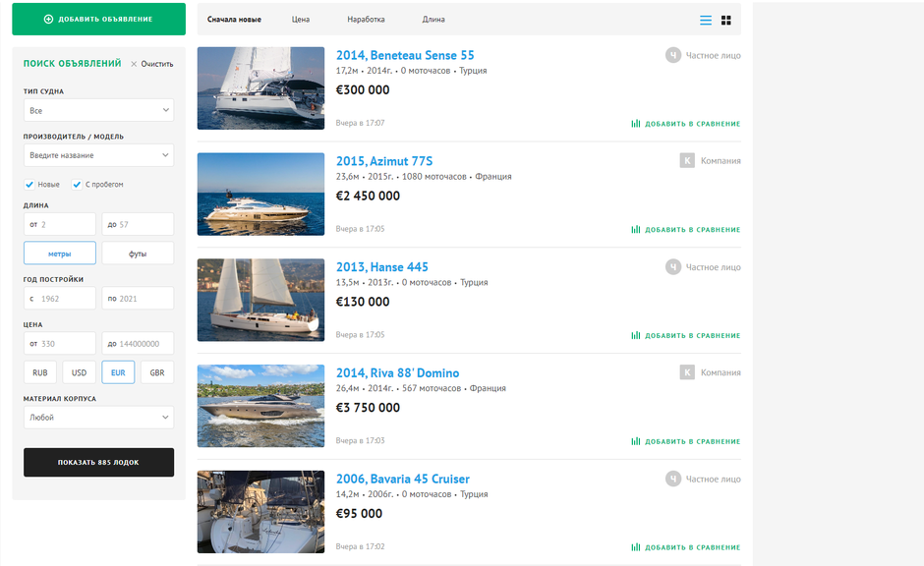Click the X icon beside Очистить
924x566 pixels.
134,64
